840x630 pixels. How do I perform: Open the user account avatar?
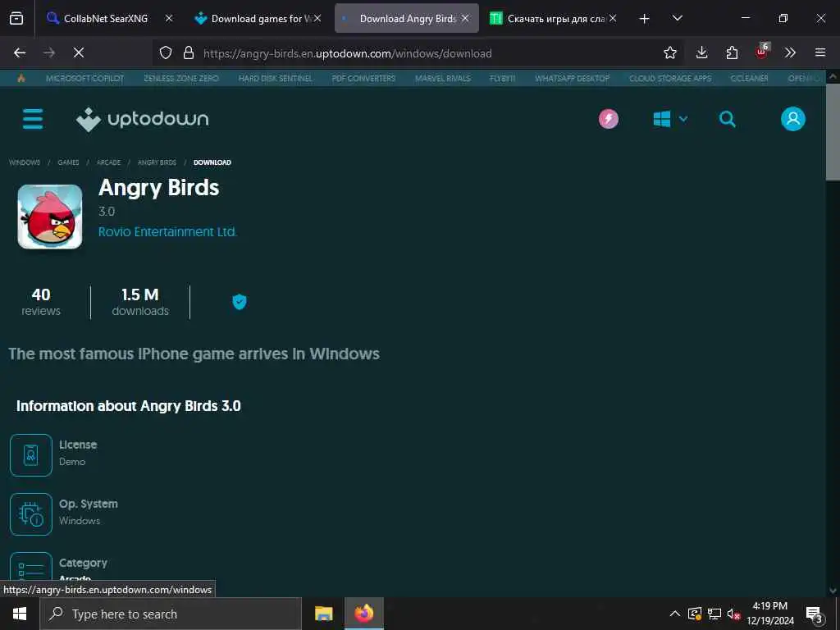[x=793, y=119]
